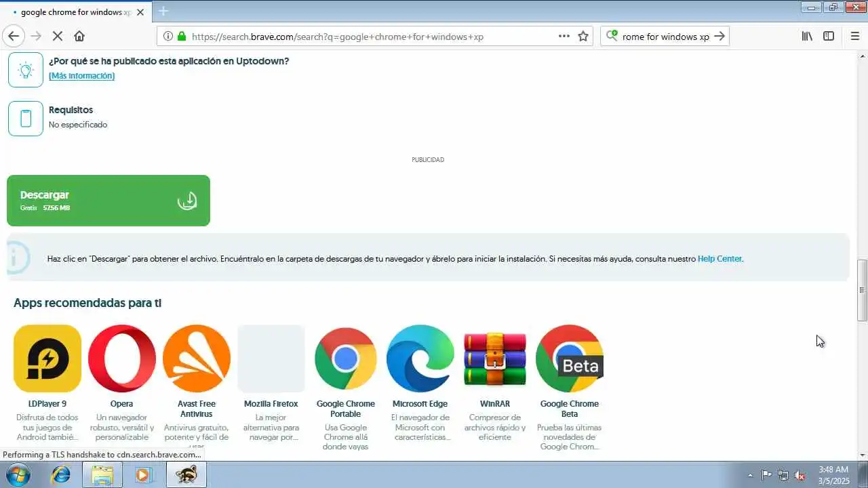The height and width of the screenshot is (488, 868).
Task: Click the vertical scrollbar thumb
Action: tap(862, 290)
